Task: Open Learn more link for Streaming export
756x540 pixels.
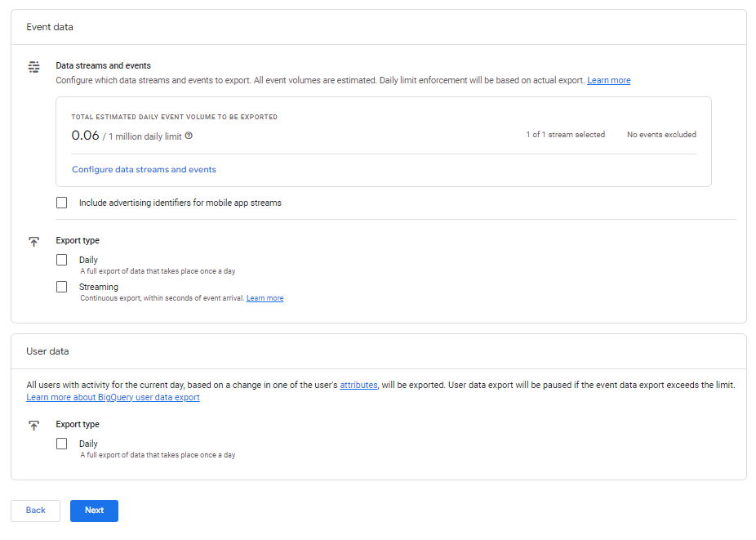Action: [265, 298]
